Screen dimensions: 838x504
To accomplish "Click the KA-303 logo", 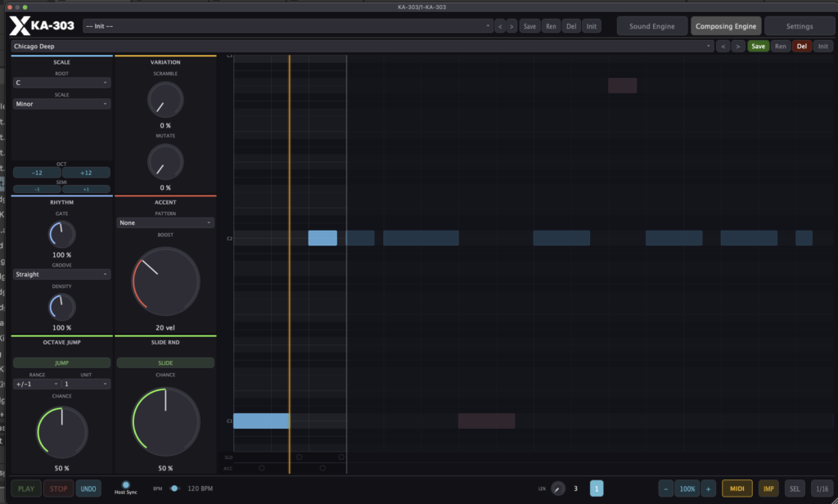I will [42, 25].
